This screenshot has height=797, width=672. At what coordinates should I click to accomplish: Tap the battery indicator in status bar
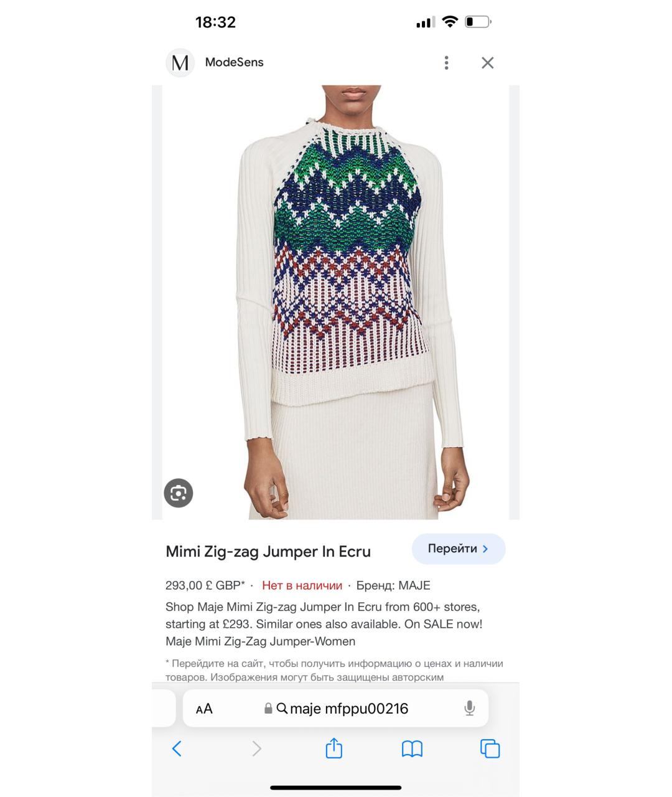pos(478,22)
